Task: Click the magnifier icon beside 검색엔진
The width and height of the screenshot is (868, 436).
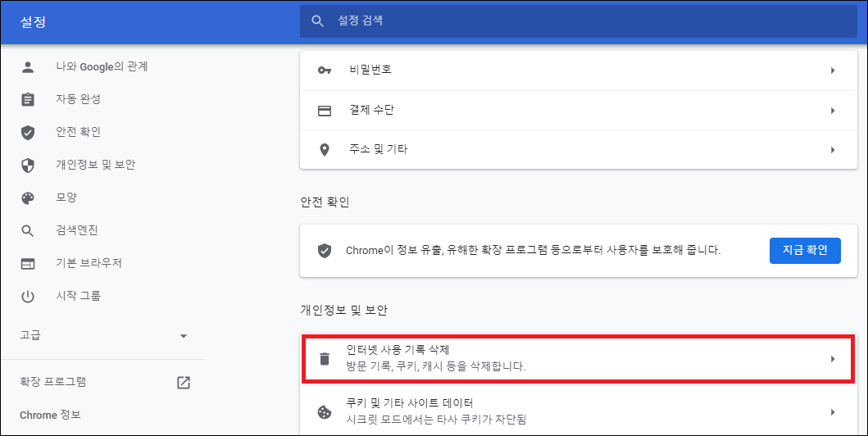Action: [28, 231]
